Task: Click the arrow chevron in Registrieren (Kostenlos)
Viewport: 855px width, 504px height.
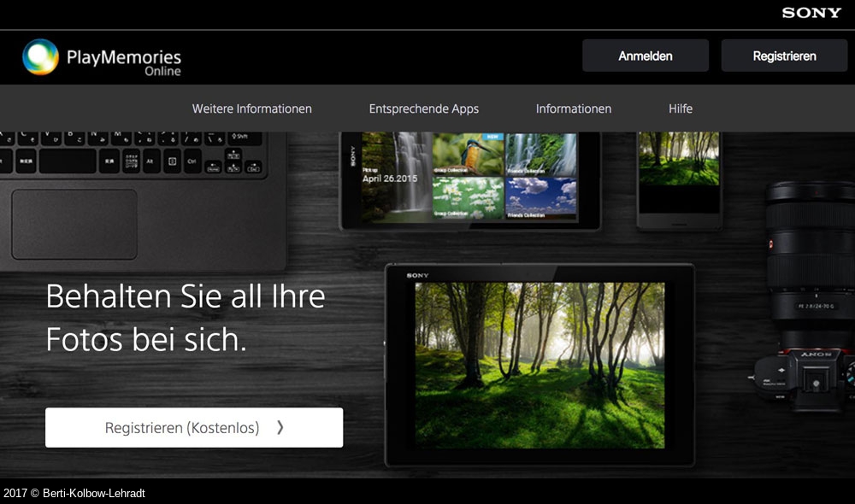Action: click(280, 428)
